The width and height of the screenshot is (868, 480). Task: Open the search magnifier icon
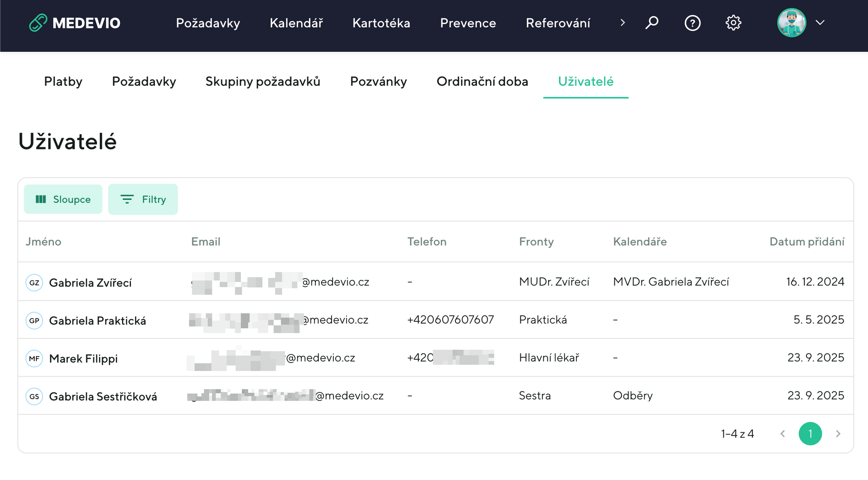point(651,23)
